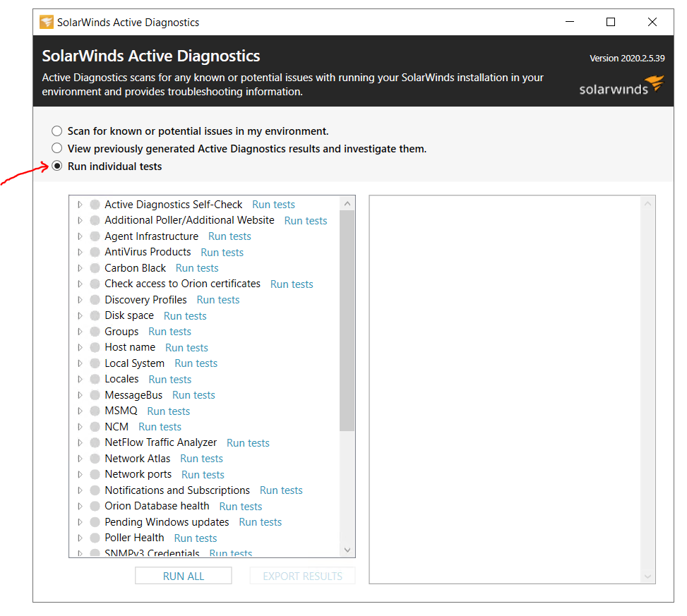The width and height of the screenshot is (687, 616).
Task: Expand the Orion Database health node
Action: click(x=80, y=506)
